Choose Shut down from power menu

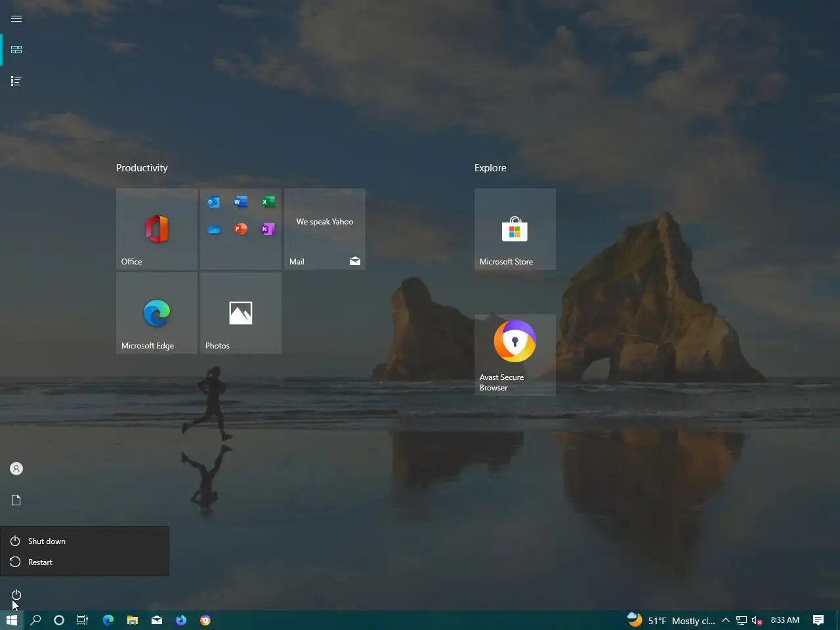point(85,541)
